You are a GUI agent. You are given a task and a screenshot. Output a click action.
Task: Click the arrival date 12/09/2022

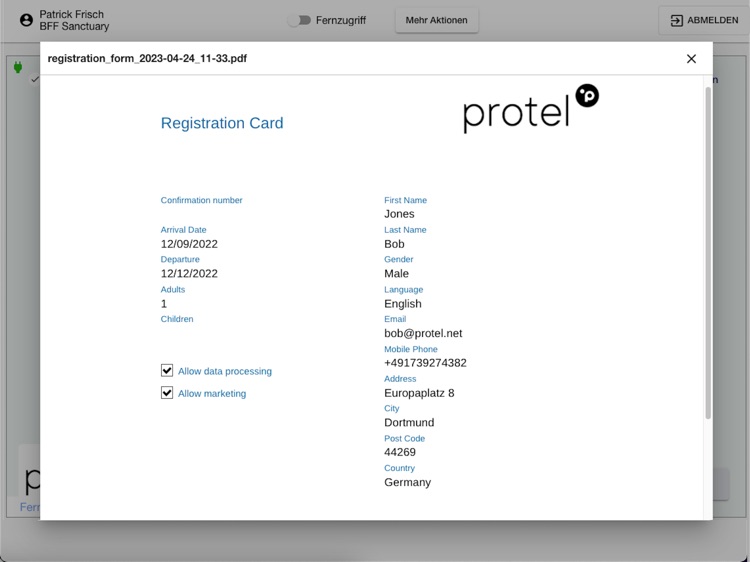189,244
